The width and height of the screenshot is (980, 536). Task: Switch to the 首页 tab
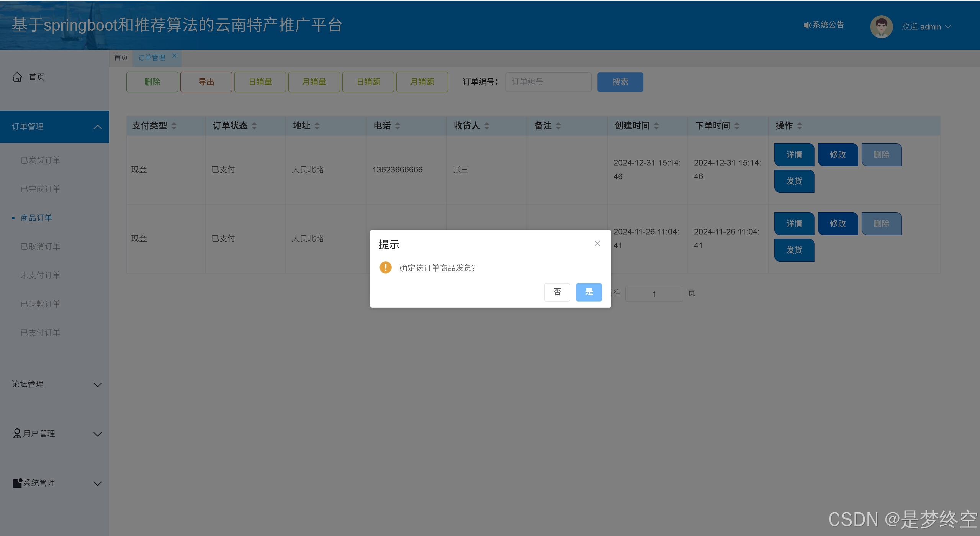point(121,57)
